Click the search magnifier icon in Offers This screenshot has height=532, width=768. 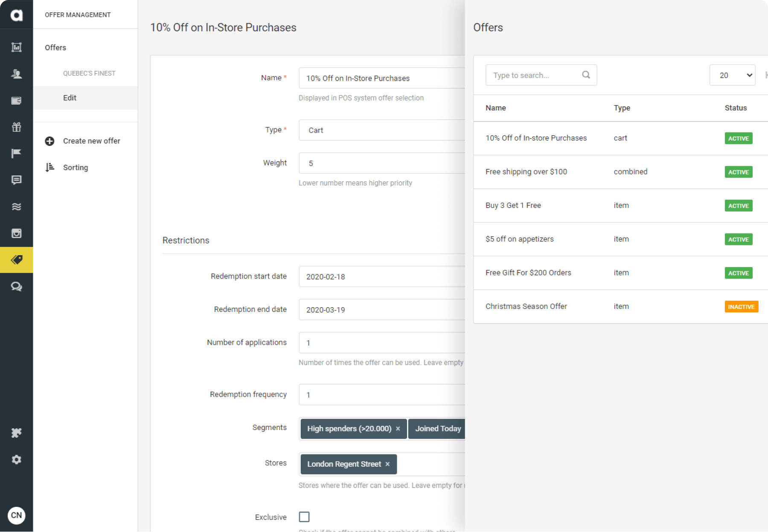click(586, 75)
